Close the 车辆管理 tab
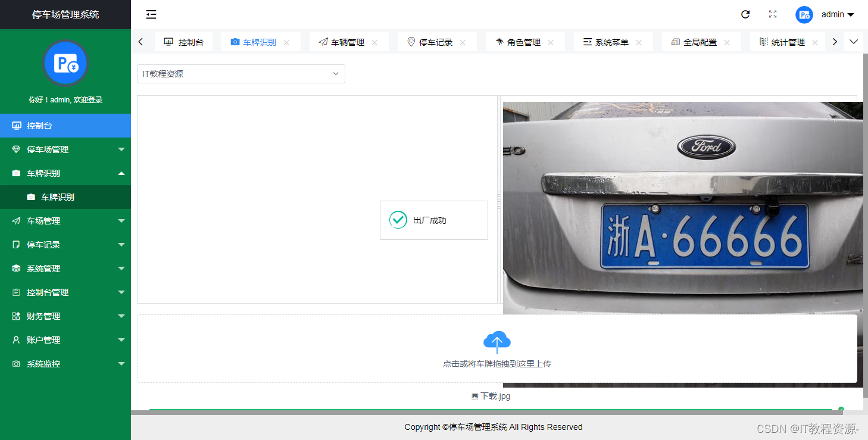 pos(374,42)
